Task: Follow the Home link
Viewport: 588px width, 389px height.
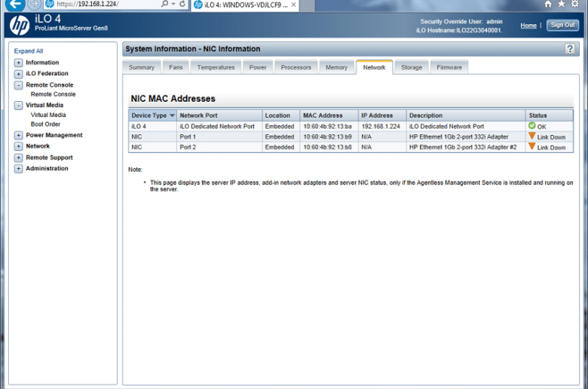Action: tap(528, 26)
